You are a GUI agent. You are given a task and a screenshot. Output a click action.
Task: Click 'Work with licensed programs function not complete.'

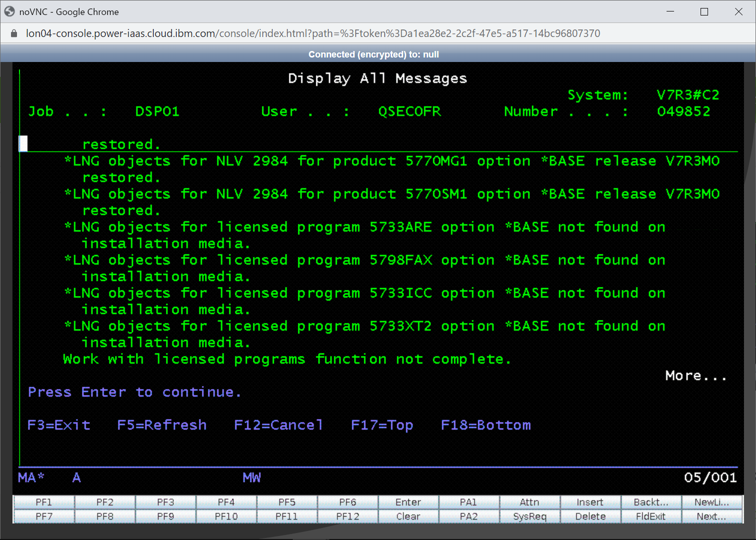(x=287, y=359)
